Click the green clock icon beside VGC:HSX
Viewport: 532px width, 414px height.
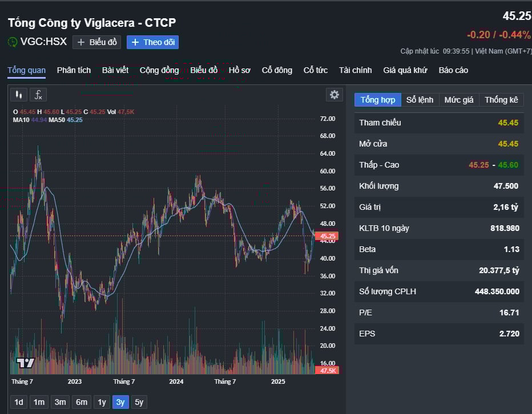(x=13, y=42)
